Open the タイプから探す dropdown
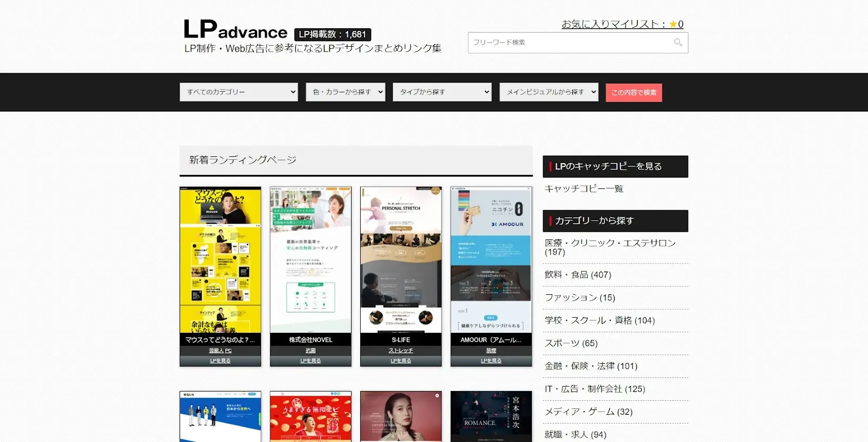This screenshot has width=868, height=442. pyautogui.click(x=442, y=92)
